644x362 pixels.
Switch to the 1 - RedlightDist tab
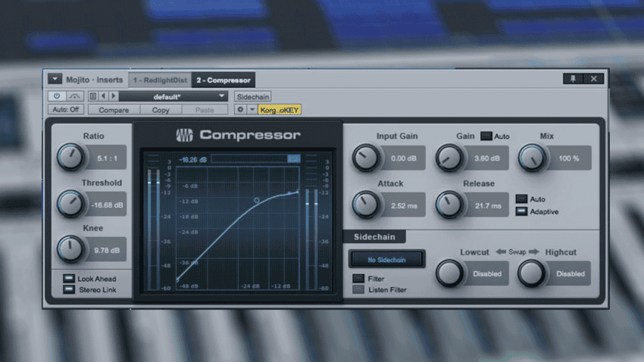point(160,80)
